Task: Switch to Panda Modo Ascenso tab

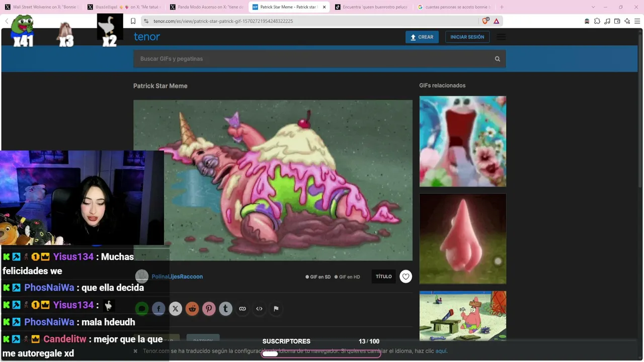Action: click(x=206, y=7)
